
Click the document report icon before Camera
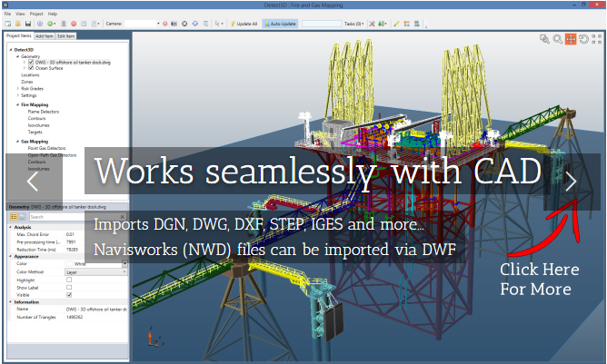pos(95,24)
